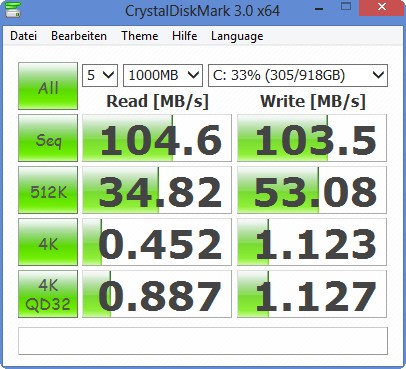Open the Theme menu
This screenshot has height=369, width=406.
click(x=140, y=36)
